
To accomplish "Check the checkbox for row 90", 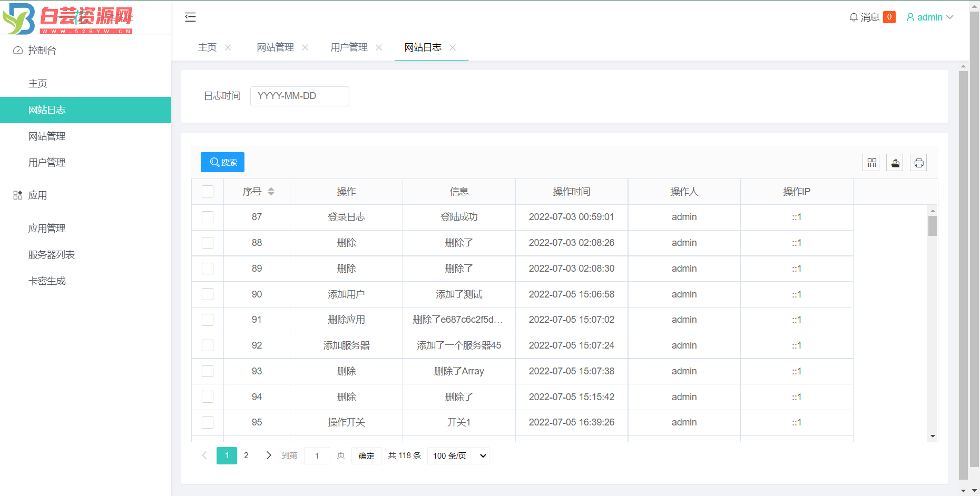I will (208, 294).
